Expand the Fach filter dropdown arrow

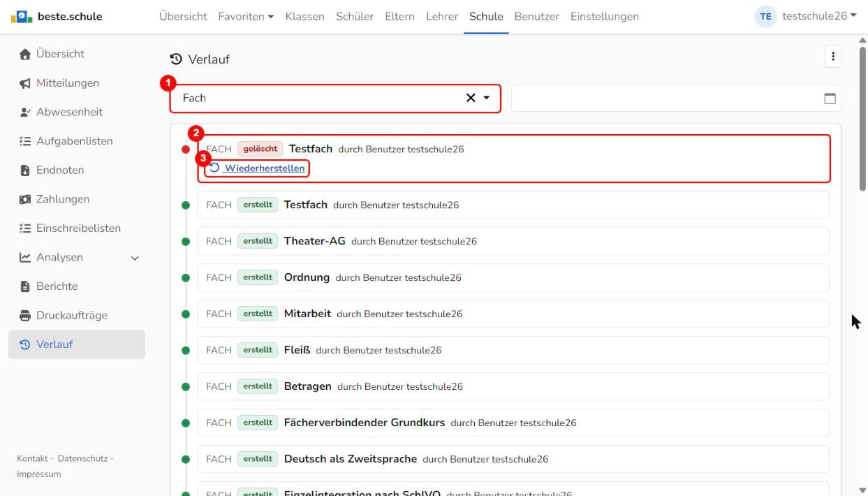click(x=487, y=98)
